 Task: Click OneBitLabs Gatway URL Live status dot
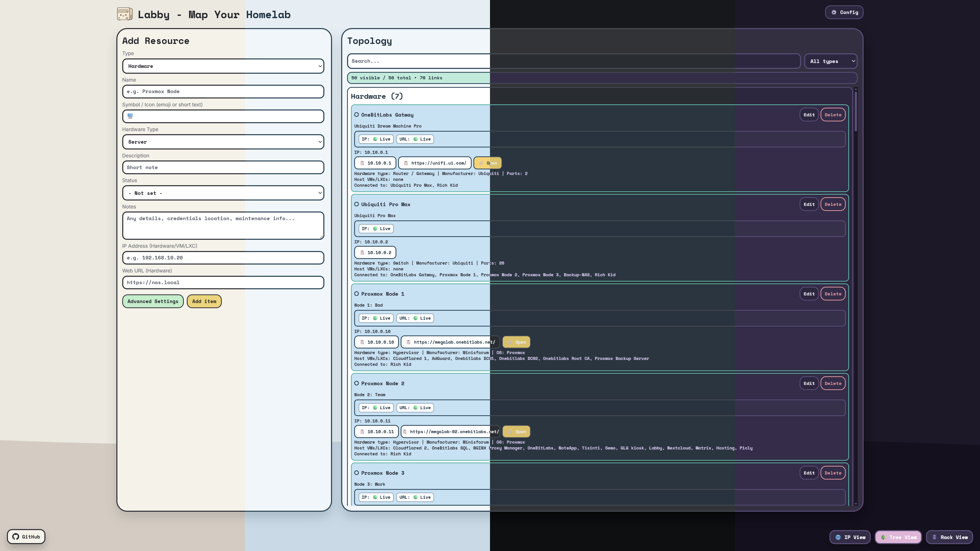[x=415, y=139]
